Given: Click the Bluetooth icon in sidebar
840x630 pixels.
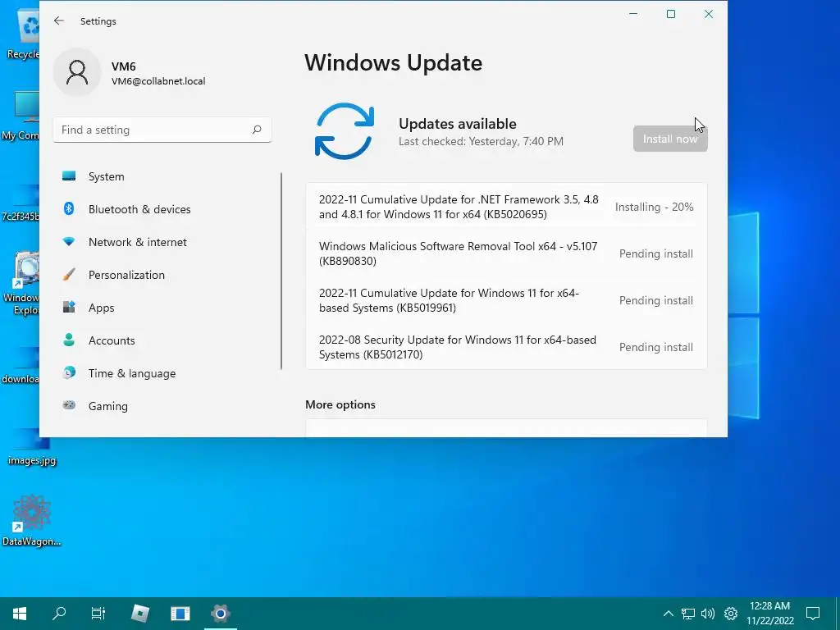Looking at the screenshot, I should pyautogui.click(x=69, y=209).
